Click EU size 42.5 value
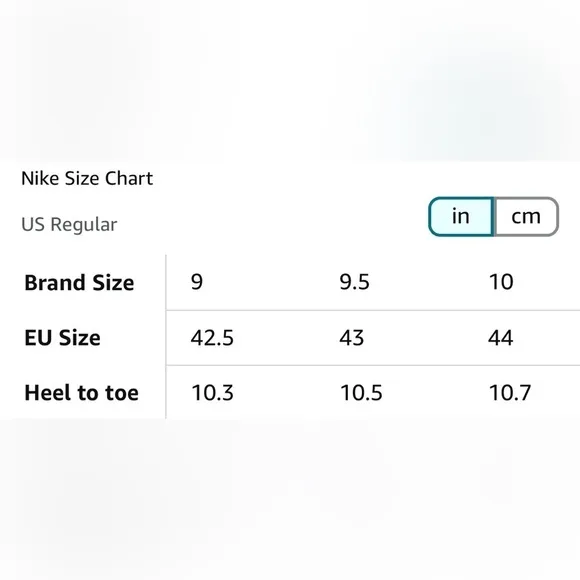Viewport: 580px width, 580px height. point(212,338)
